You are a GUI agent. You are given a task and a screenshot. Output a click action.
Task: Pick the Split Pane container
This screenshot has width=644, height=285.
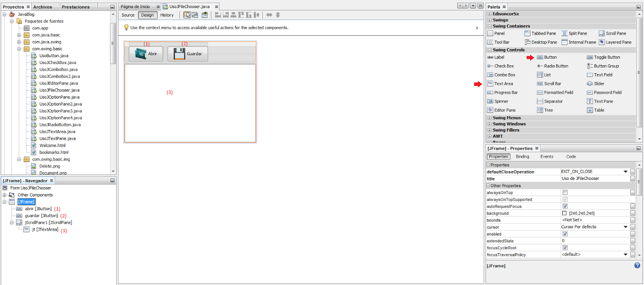(574, 33)
